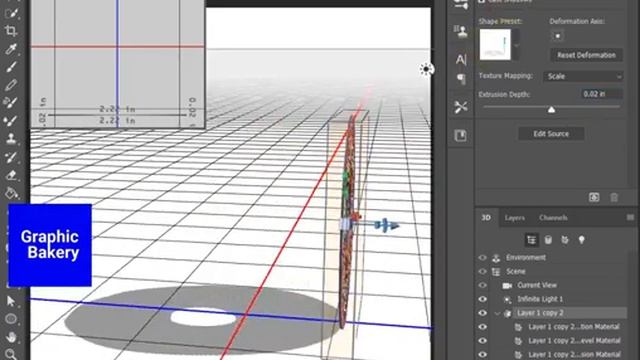Select the Ellipse shape tool
This screenshot has width=640, height=360.
(x=11, y=319)
